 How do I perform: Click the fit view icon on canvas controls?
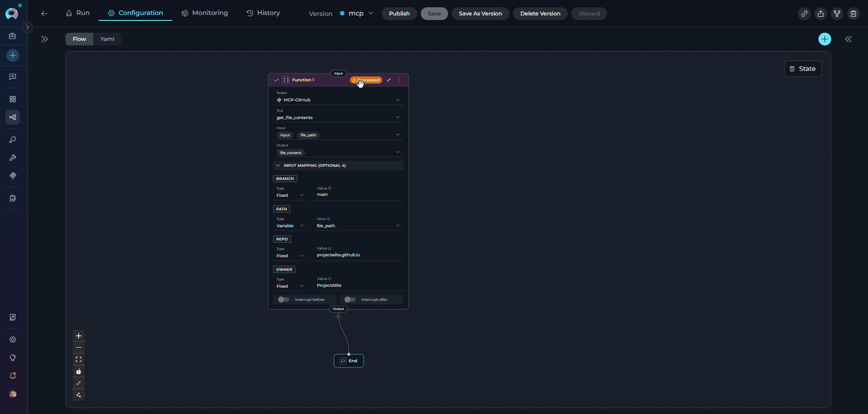point(79,359)
